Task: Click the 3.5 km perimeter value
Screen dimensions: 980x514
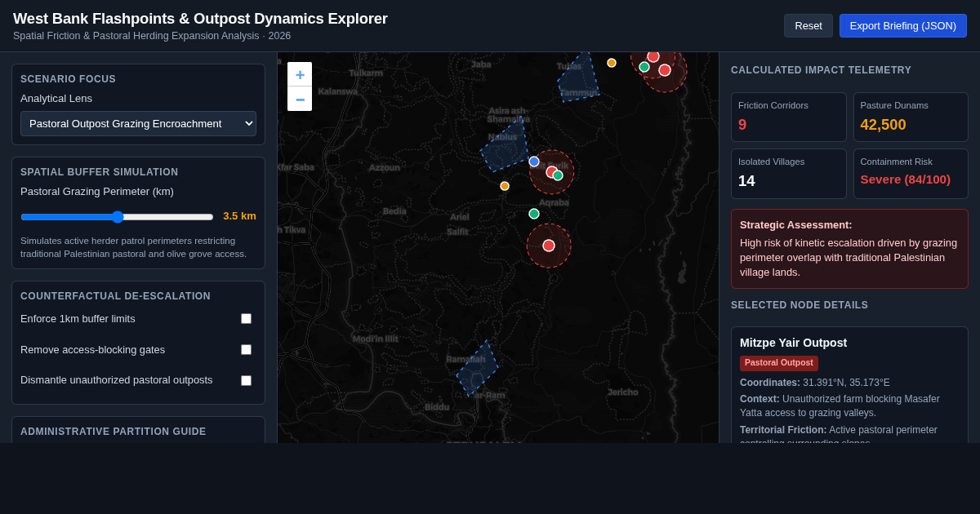Action: click(x=239, y=216)
